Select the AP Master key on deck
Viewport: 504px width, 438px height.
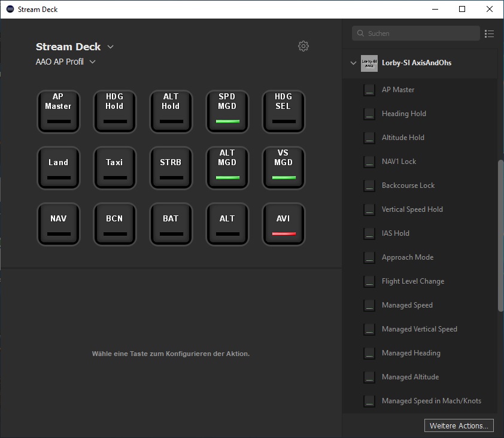click(58, 111)
